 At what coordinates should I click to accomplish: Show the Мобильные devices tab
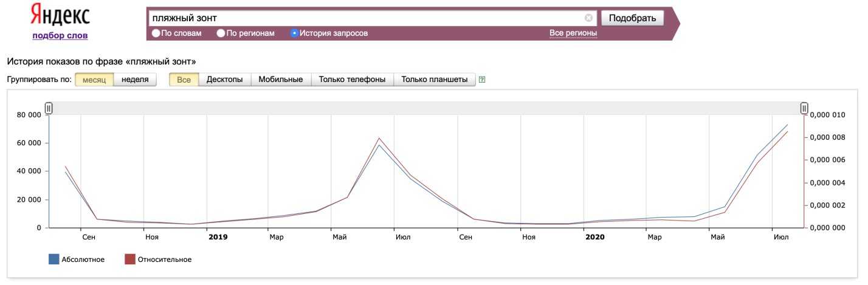coord(281,80)
